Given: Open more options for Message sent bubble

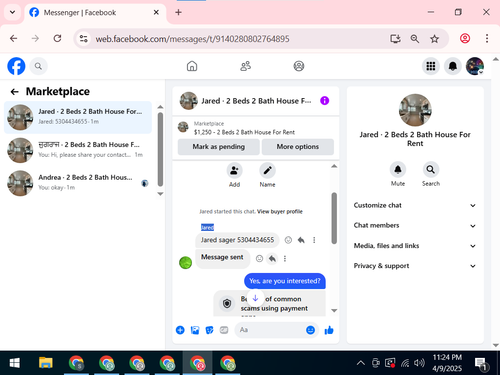Looking at the screenshot, I should pos(285,258).
